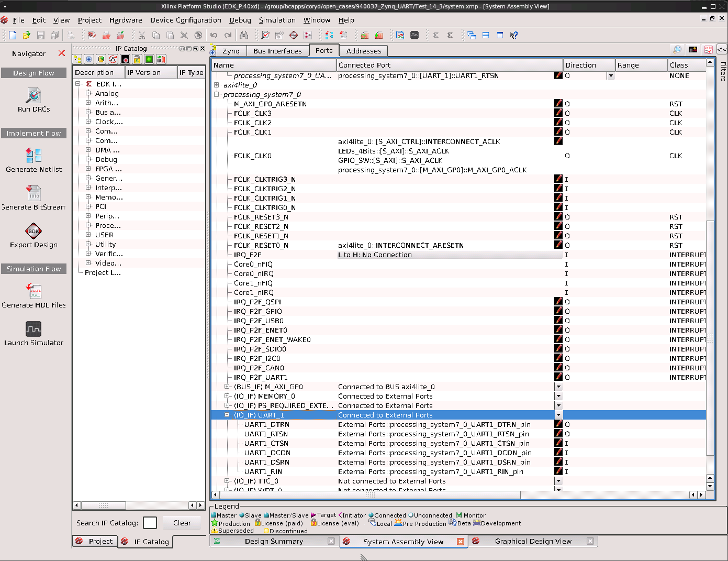Viewport: 728px width, 561px height.
Task: Select the Generate Netlist icon
Action: (33, 156)
